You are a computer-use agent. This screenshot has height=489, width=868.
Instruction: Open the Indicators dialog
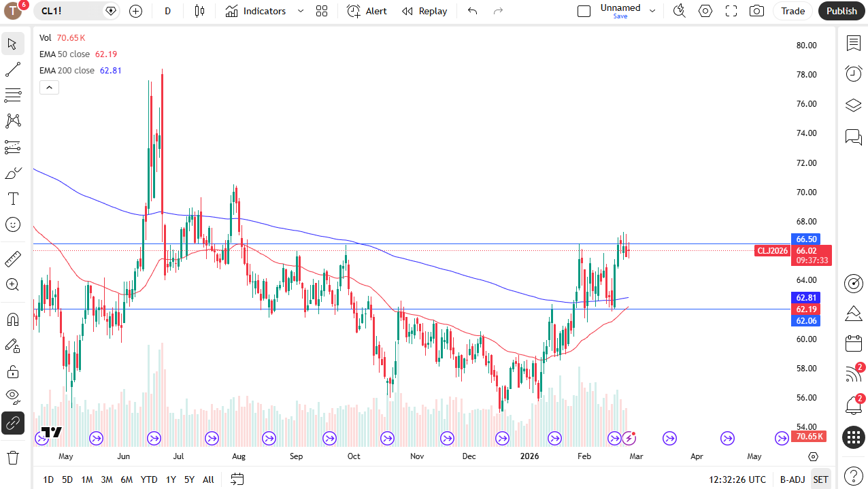click(x=256, y=11)
